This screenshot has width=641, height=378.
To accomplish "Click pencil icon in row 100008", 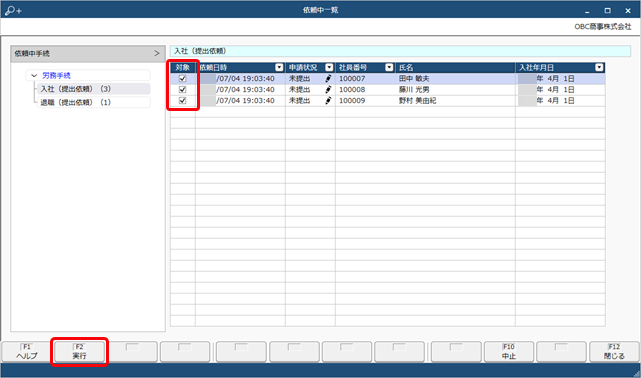I will click(x=328, y=89).
